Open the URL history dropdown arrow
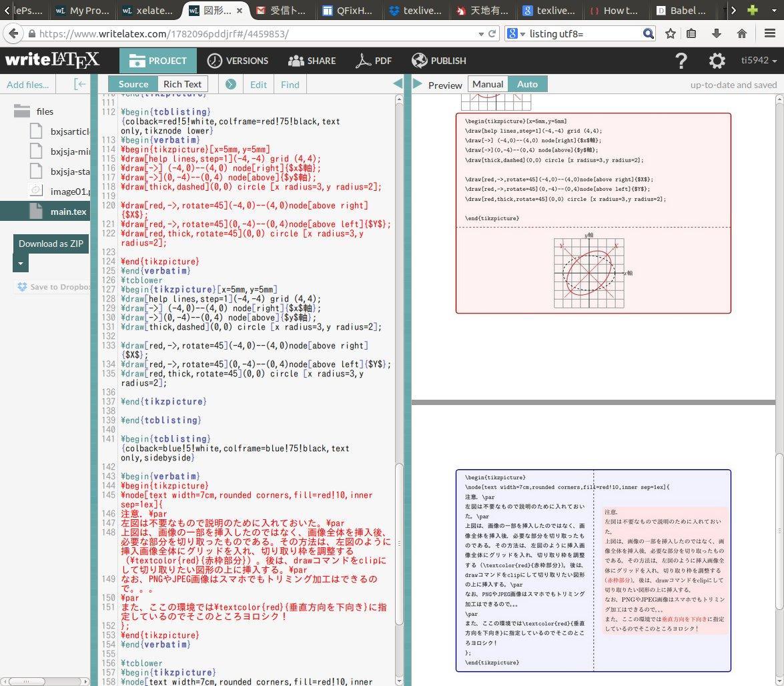Image resolution: width=784 pixels, height=686 pixels. click(481, 34)
